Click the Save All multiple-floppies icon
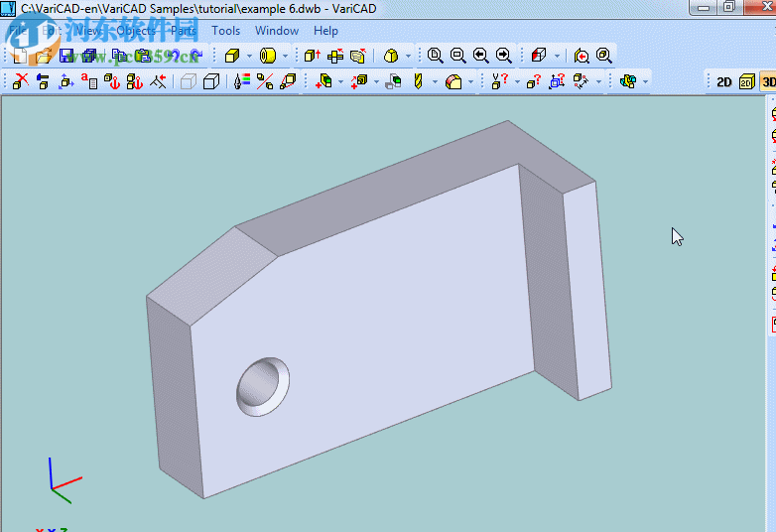Viewport: 776px width, 532px height. 89,56
